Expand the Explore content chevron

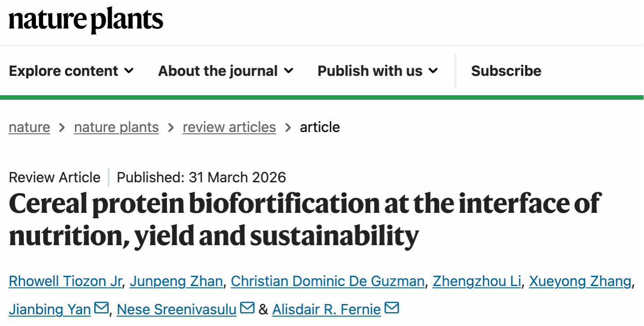tap(129, 71)
